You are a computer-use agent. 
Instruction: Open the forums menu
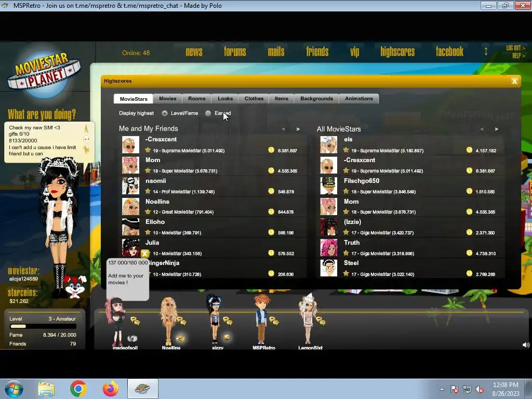click(235, 51)
